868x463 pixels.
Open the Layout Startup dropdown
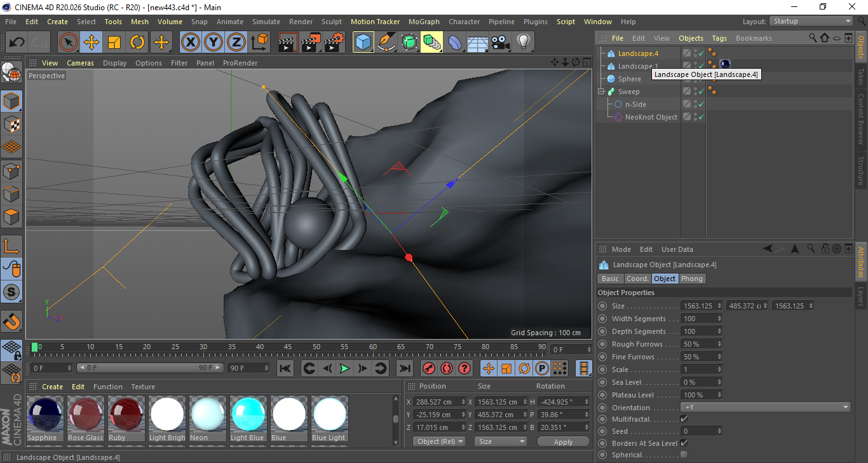(x=811, y=21)
